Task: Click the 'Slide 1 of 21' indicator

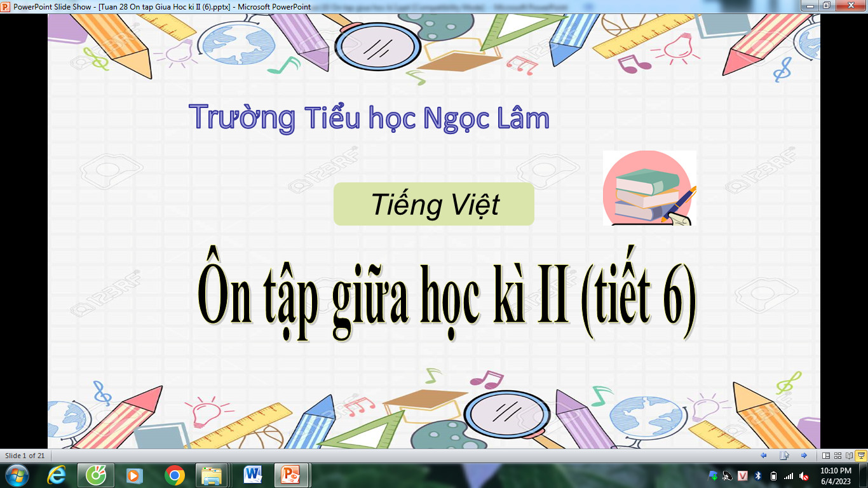Action: (25, 456)
